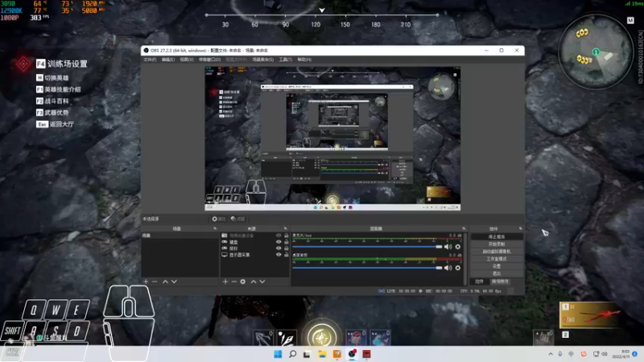
Task: Move the scene up in the Scenes panel
Action: coord(165,282)
